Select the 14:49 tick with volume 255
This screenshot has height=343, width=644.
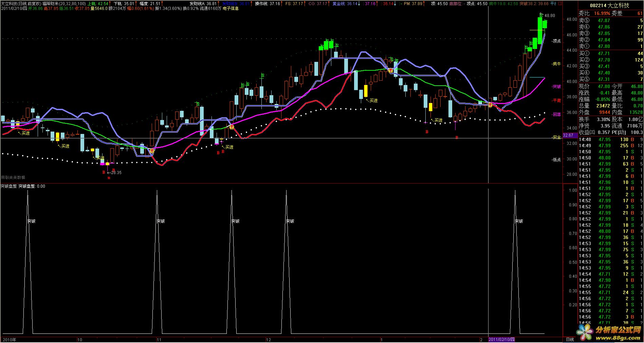click(x=611, y=145)
